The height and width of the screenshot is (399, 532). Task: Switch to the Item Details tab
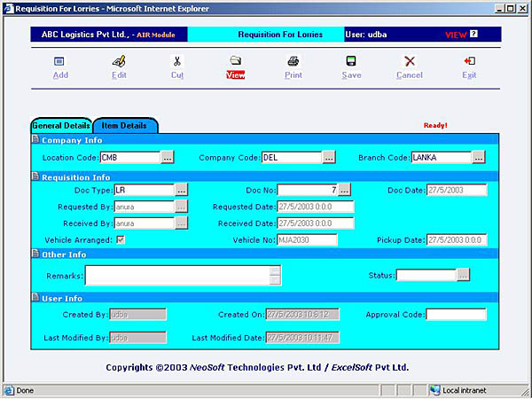pyautogui.click(x=125, y=126)
